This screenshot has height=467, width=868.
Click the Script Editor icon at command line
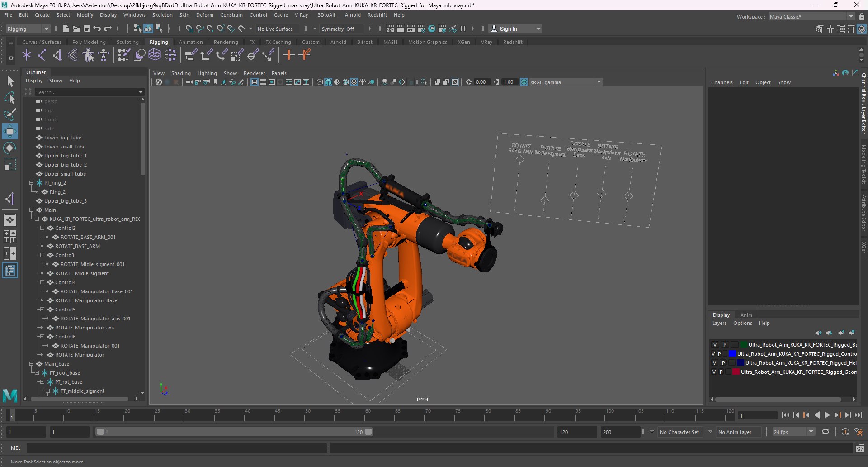[860, 448]
